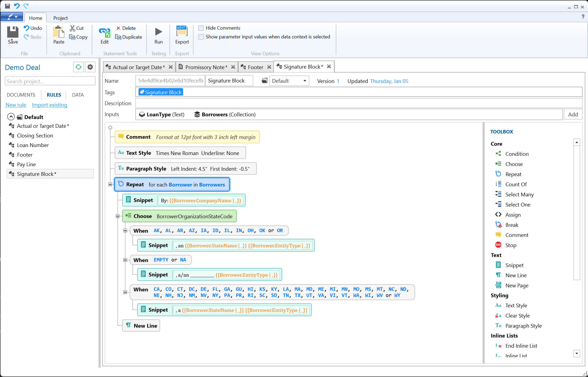
Task: Collapse the Repeat for each Borrower block
Action: [x=110, y=184]
